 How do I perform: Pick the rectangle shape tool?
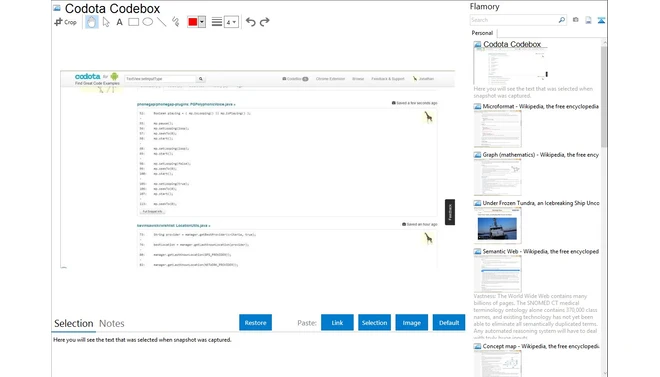(133, 22)
